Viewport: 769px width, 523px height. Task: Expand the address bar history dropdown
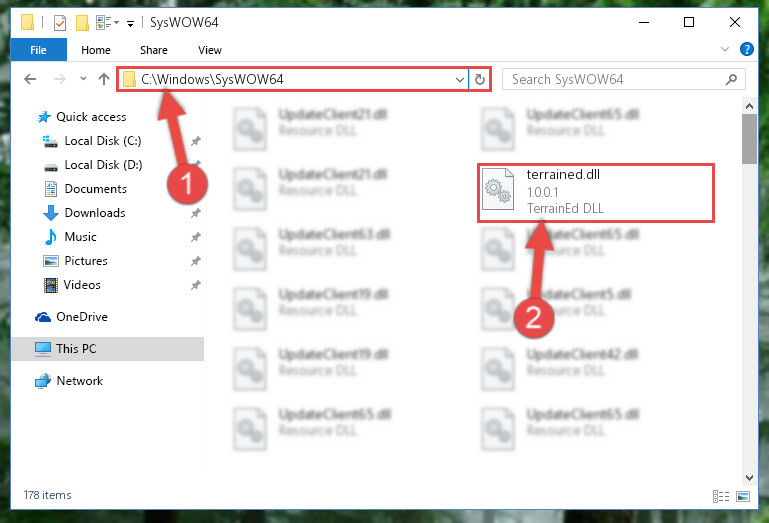[x=460, y=79]
